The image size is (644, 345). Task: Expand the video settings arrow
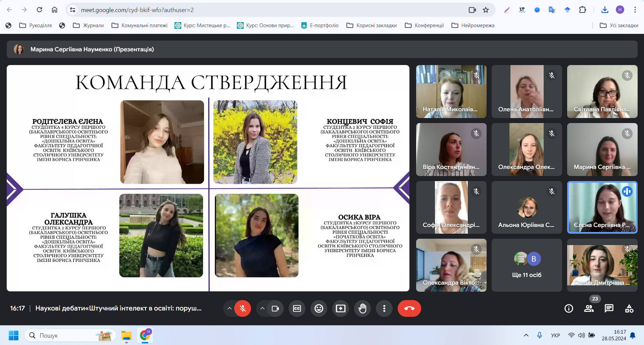pyautogui.click(x=262, y=308)
